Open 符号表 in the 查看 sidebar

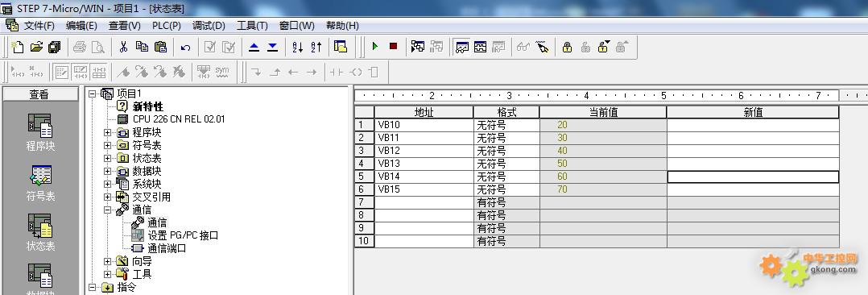[40, 183]
